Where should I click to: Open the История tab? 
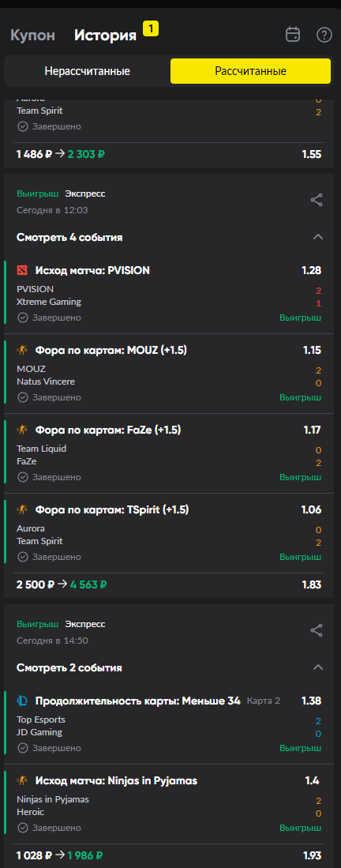pyautogui.click(x=105, y=36)
